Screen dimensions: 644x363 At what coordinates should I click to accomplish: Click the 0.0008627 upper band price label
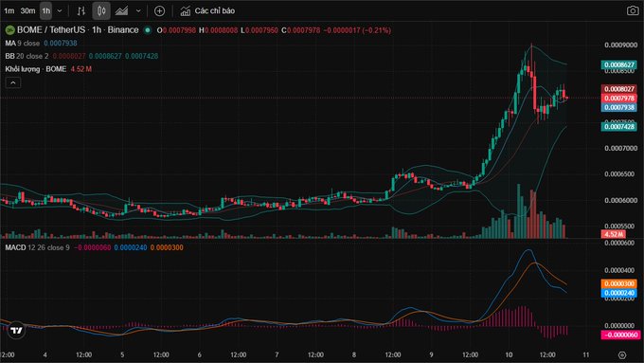[x=619, y=64]
